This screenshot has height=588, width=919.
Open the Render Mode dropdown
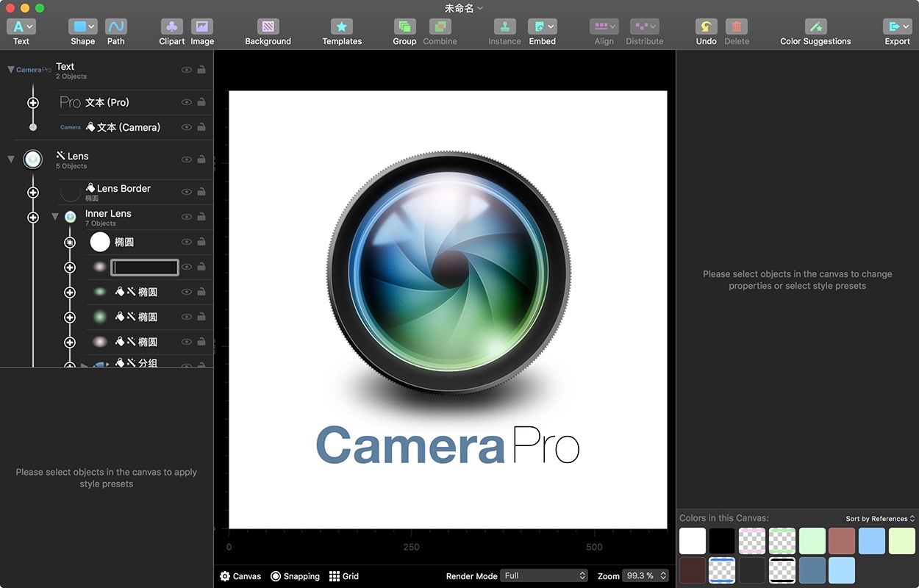click(x=544, y=576)
